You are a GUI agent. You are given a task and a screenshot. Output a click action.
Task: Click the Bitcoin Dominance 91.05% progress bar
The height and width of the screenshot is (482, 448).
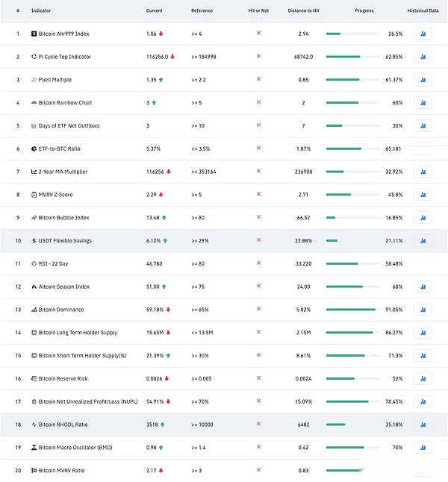353,310
